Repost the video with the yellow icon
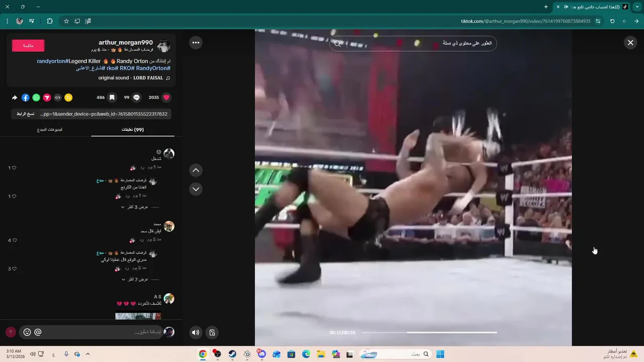Image resolution: width=644 pixels, height=362 pixels. pos(68,98)
